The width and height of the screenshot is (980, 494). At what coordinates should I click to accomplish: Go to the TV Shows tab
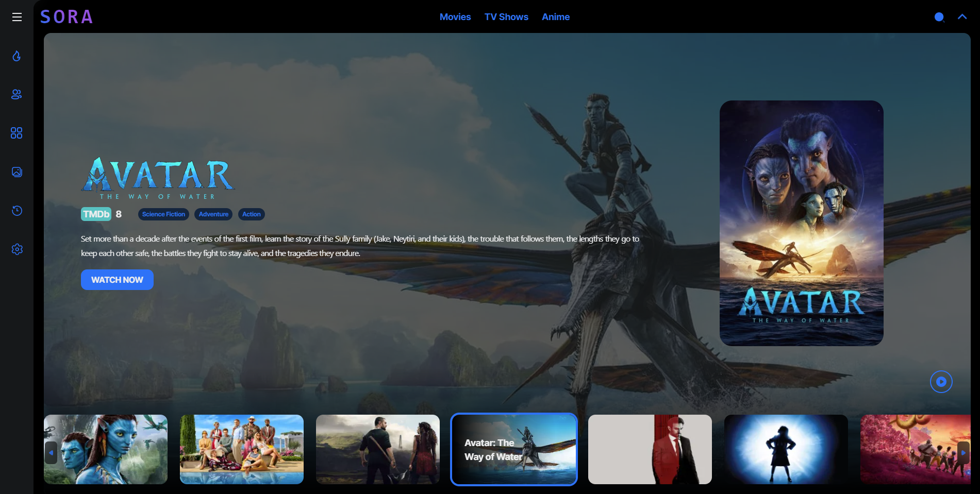506,17
